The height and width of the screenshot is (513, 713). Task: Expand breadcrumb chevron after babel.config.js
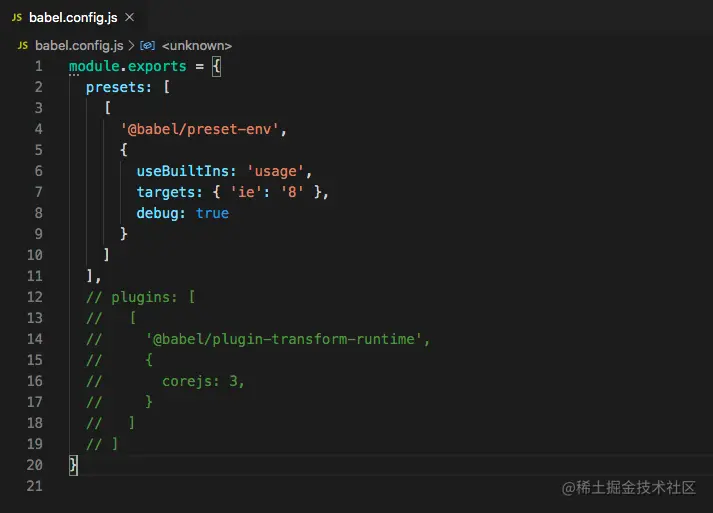[131, 45]
